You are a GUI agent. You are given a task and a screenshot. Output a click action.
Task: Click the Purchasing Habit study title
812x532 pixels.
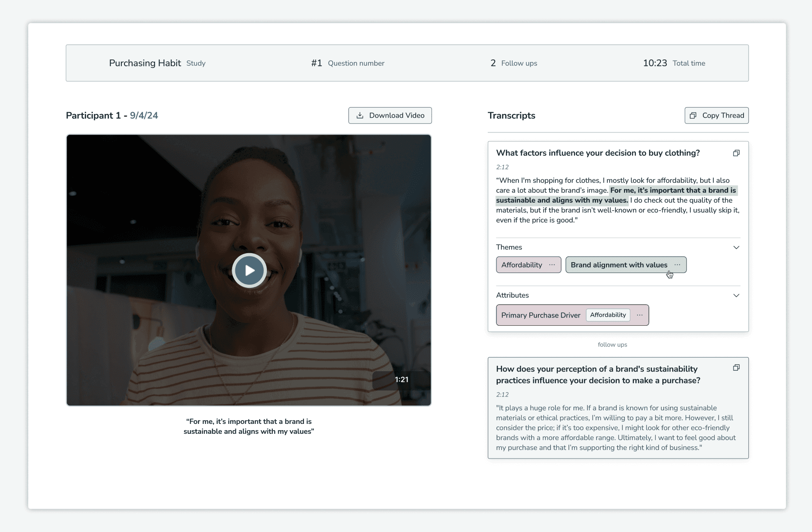point(145,63)
